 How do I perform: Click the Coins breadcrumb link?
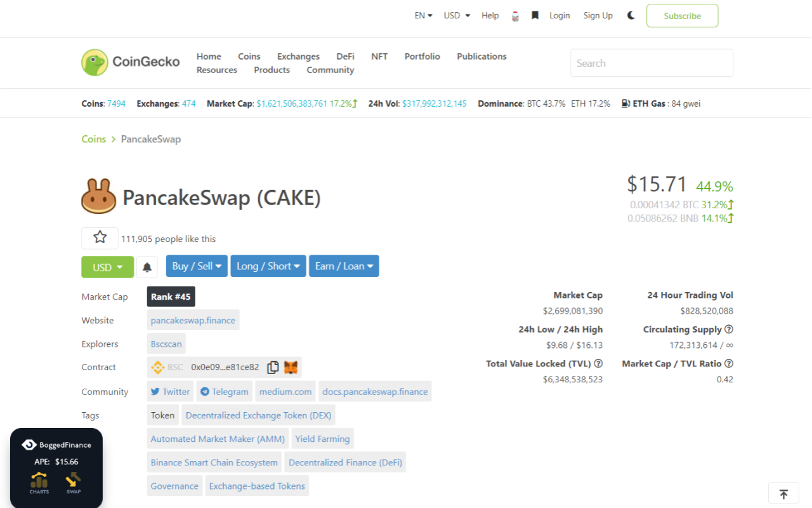point(94,139)
